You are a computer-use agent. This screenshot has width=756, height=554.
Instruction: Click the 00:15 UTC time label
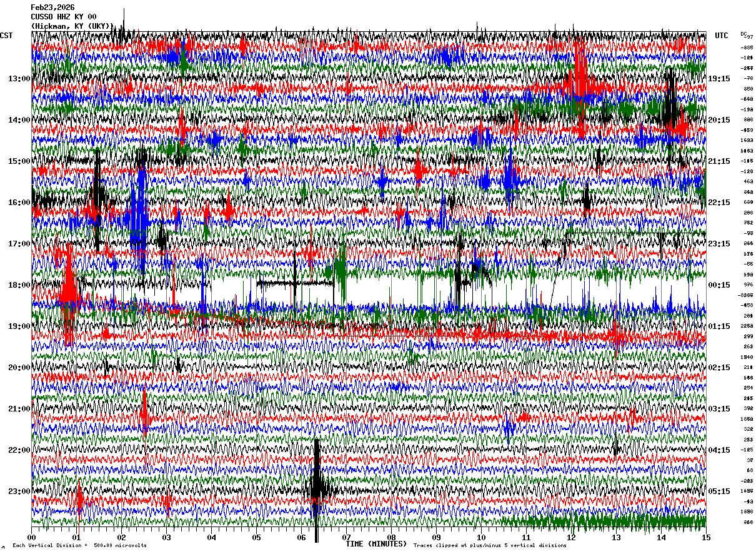tap(719, 285)
